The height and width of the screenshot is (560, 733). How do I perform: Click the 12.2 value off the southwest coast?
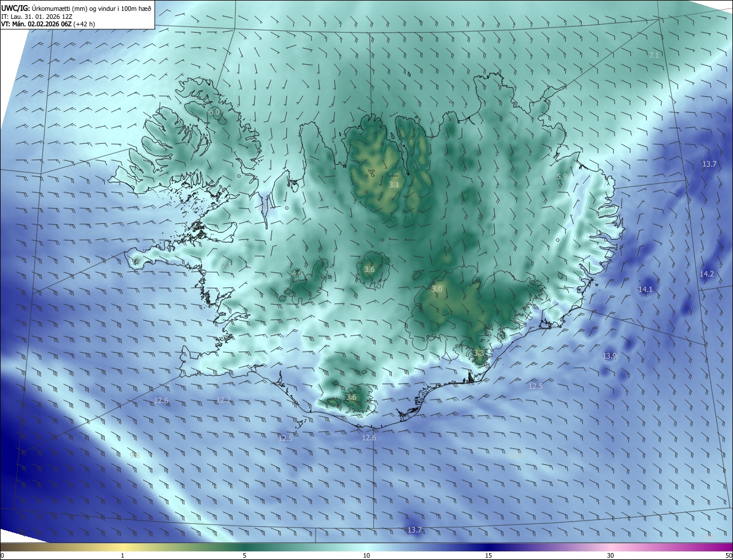(x=223, y=400)
